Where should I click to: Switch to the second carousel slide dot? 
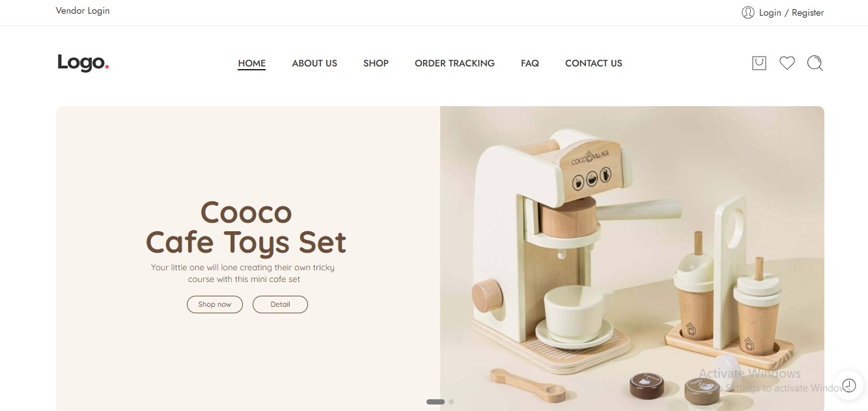point(451,402)
